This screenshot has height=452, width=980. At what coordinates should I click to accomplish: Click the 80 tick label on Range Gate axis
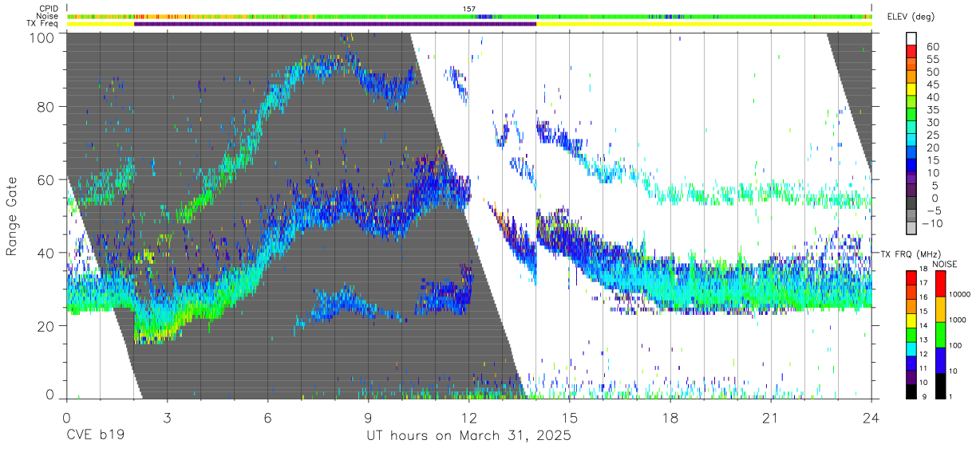tap(46, 107)
